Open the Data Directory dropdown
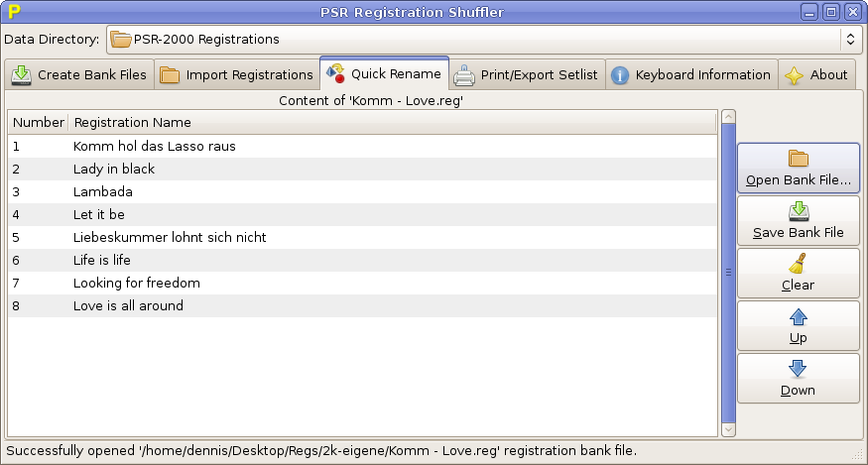The width and height of the screenshot is (868, 465). coord(849,40)
